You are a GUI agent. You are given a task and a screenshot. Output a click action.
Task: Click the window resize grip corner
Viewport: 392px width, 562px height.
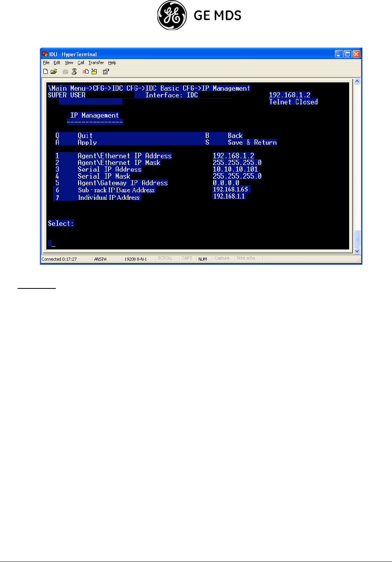click(358, 260)
